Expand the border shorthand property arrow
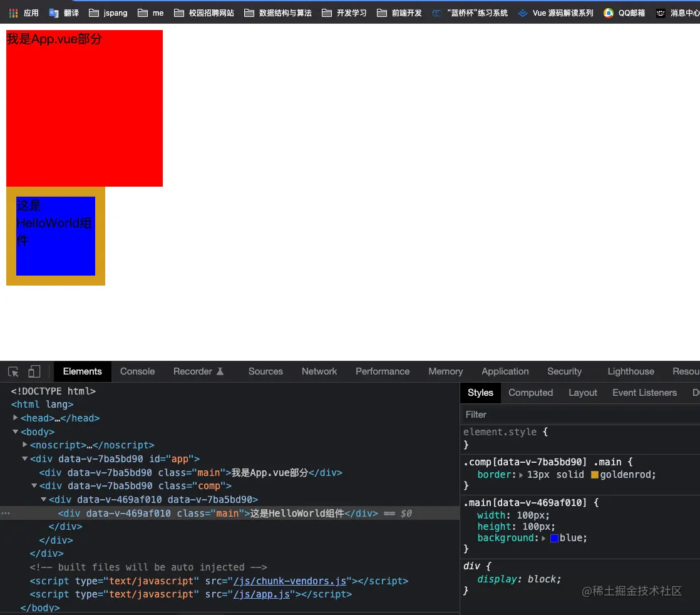The width and height of the screenshot is (700, 615). (521, 475)
